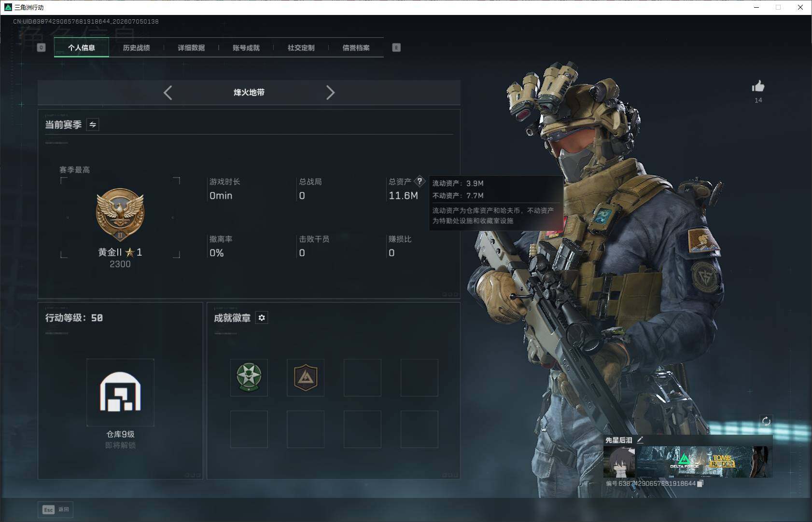
Task: Click the 即将解锁 text under warehouse
Action: tap(120, 445)
